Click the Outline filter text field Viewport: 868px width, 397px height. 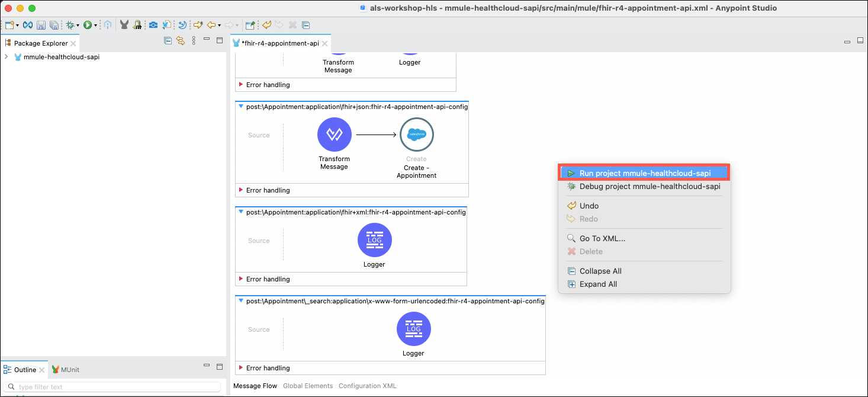pyautogui.click(x=112, y=387)
